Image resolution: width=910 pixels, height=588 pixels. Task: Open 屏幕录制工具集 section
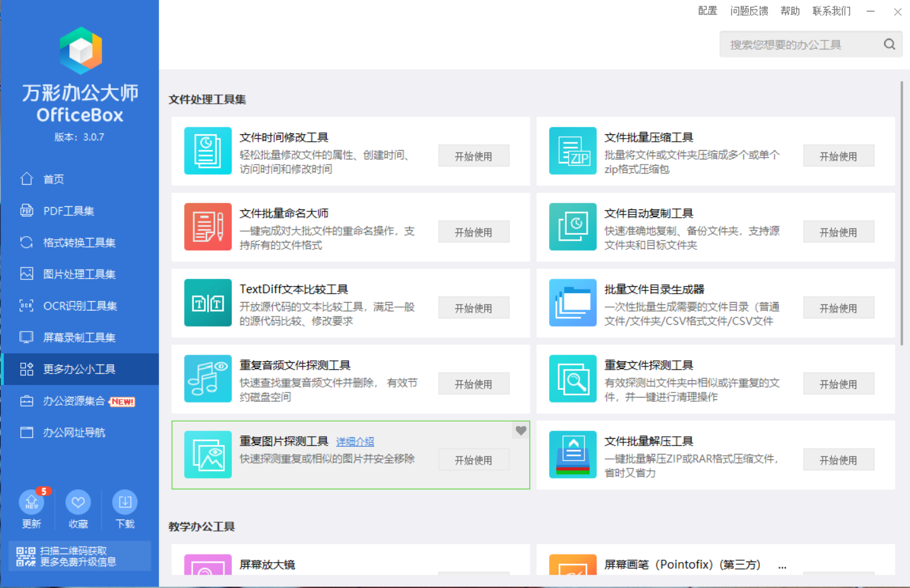(80, 337)
